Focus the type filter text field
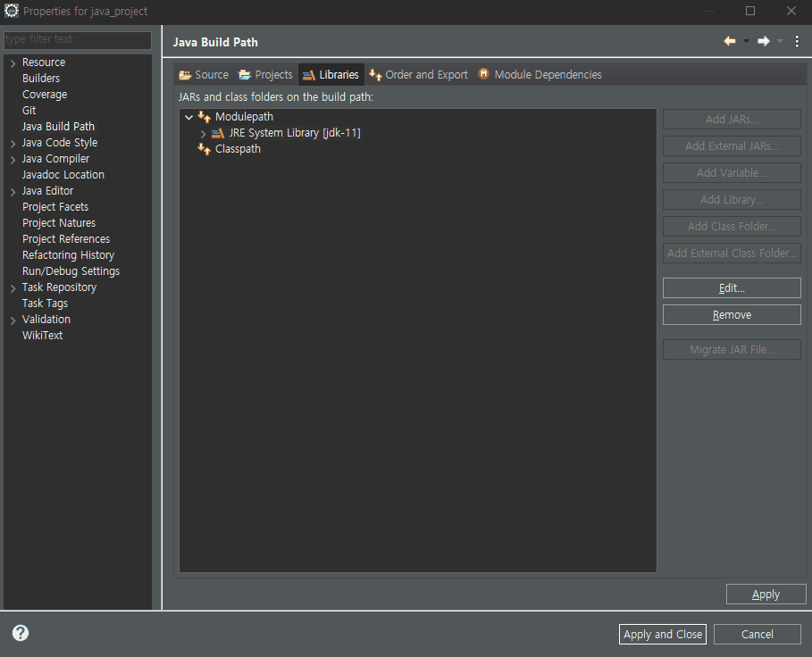The width and height of the screenshot is (812, 657). click(x=78, y=40)
